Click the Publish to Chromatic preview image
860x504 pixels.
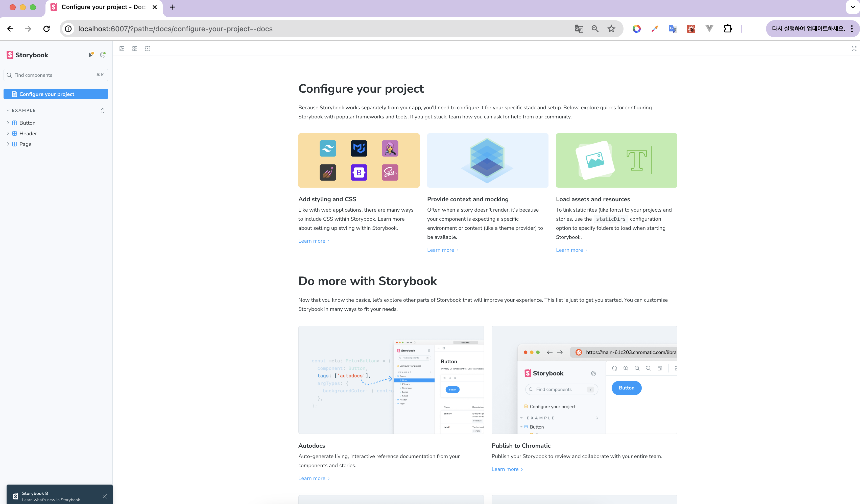(584, 380)
